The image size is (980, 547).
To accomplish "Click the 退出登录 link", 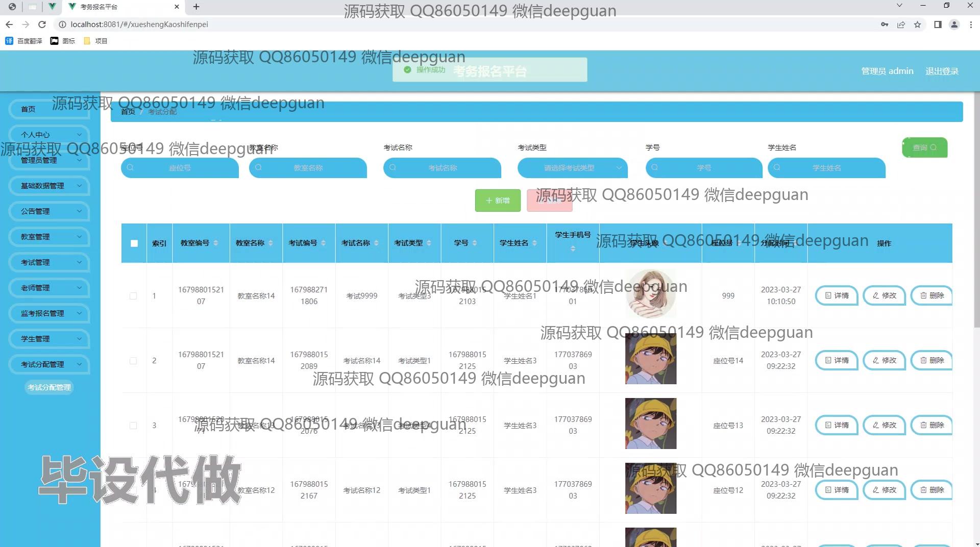I will point(942,71).
